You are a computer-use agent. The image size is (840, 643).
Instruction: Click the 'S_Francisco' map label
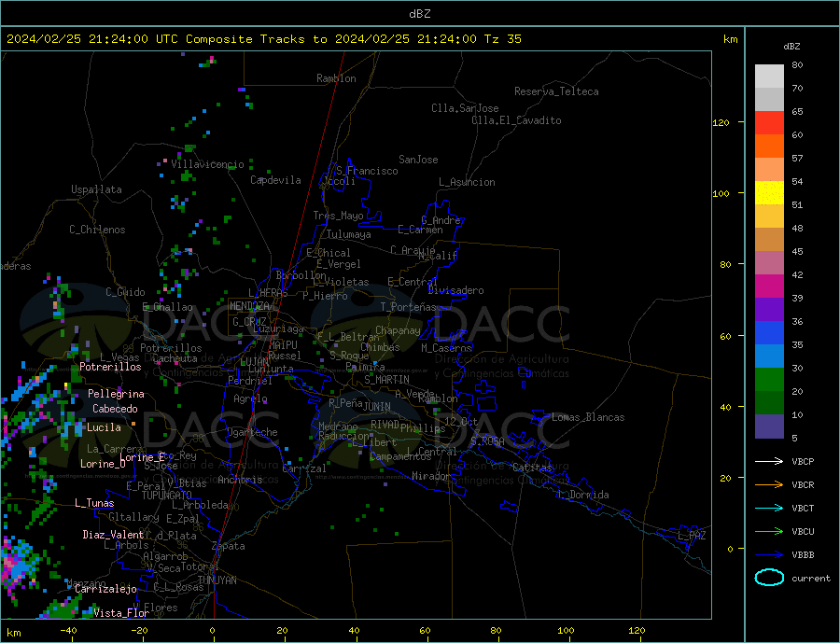click(367, 171)
